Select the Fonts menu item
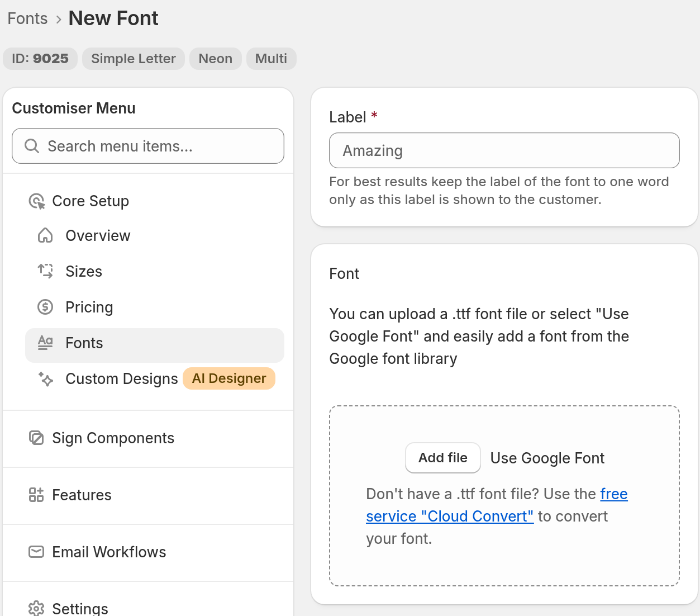Image resolution: width=700 pixels, height=616 pixels. pos(155,345)
